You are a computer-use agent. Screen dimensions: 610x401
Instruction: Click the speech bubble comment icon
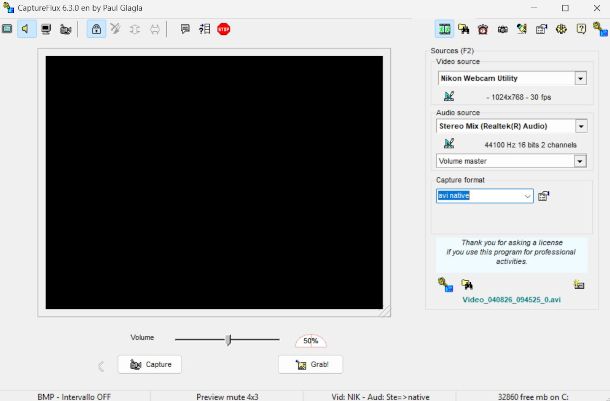[185, 29]
